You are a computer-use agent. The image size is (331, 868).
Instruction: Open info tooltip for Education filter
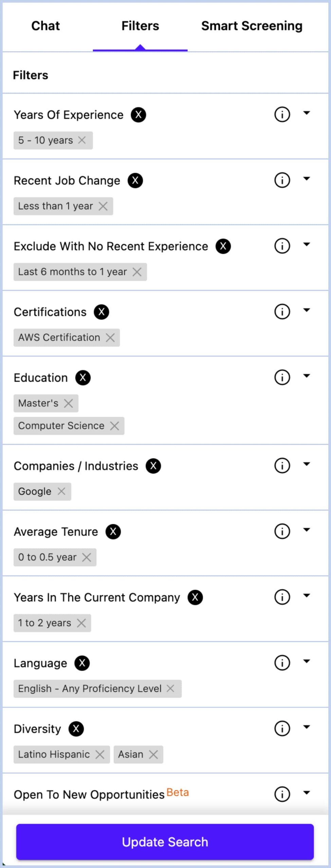[x=282, y=377]
